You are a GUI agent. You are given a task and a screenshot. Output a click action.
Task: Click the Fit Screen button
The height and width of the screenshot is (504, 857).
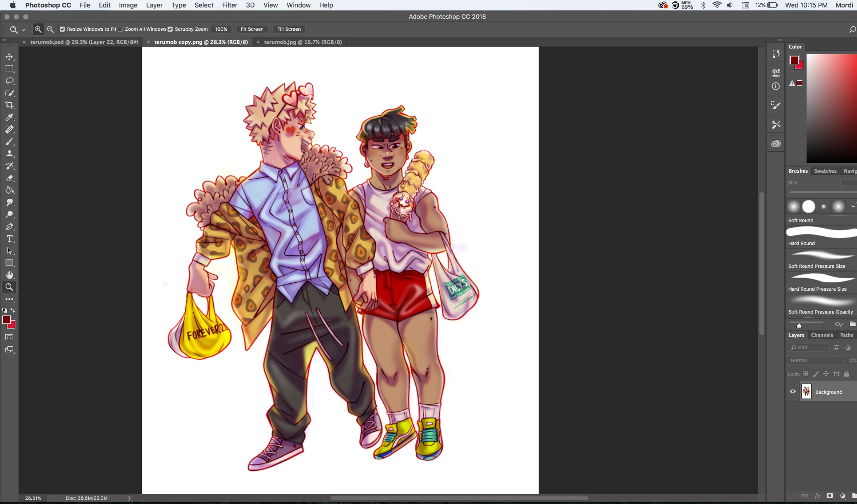coord(252,29)
